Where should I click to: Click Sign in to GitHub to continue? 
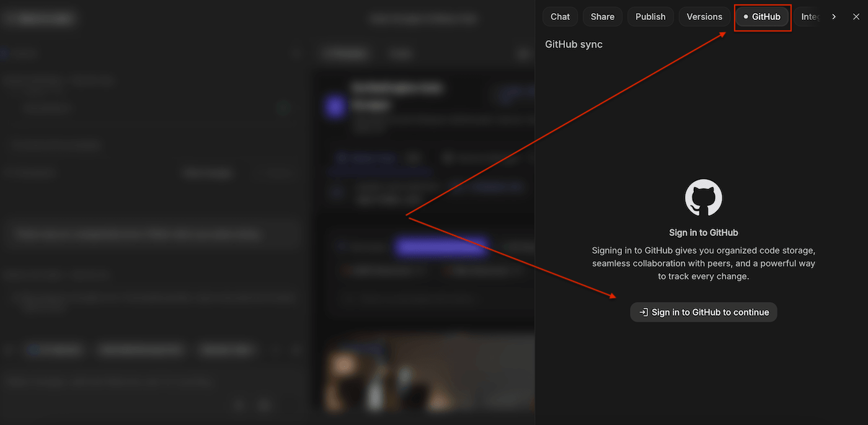(x=704, y=312)
